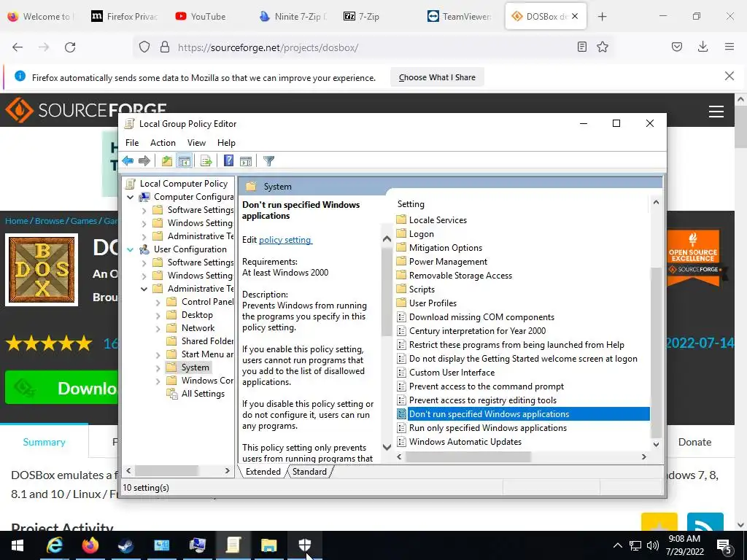
Task: Open Steam from the taskbar
Action: tap(125, 545)
